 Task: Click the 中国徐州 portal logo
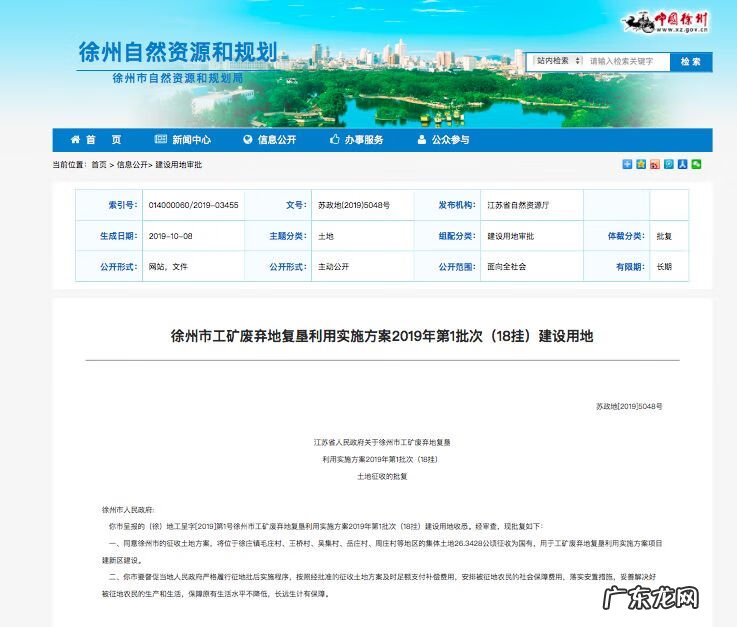click(x=666, y=22)
